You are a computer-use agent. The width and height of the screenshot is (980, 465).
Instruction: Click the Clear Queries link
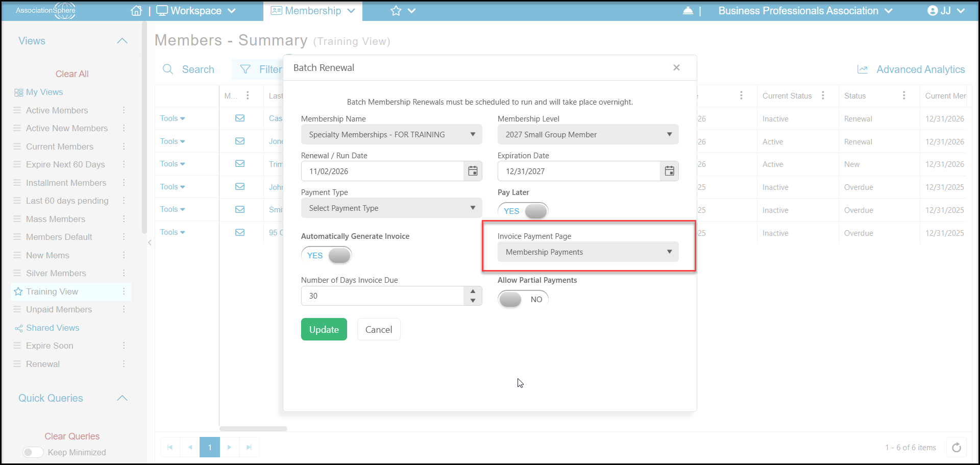click(72, 436)
